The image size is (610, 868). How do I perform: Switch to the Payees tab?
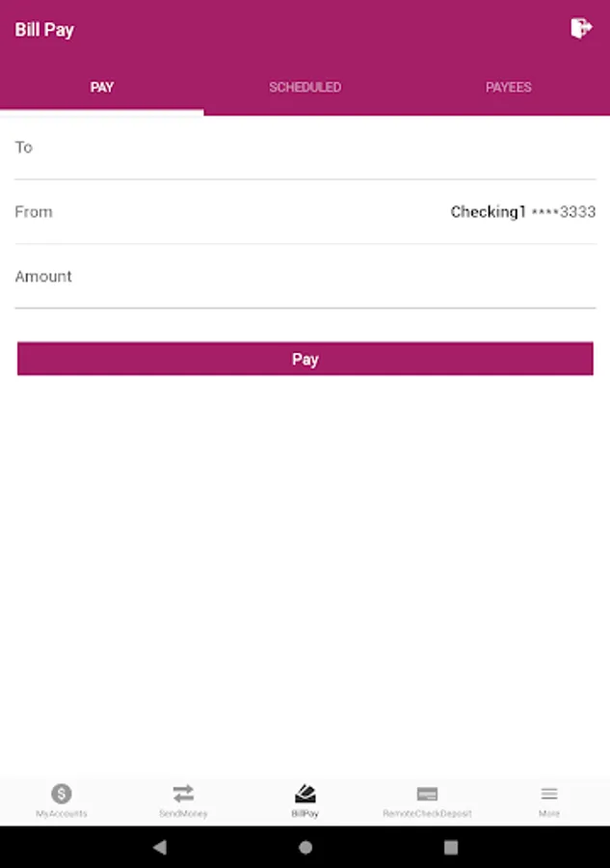(508, 87)
